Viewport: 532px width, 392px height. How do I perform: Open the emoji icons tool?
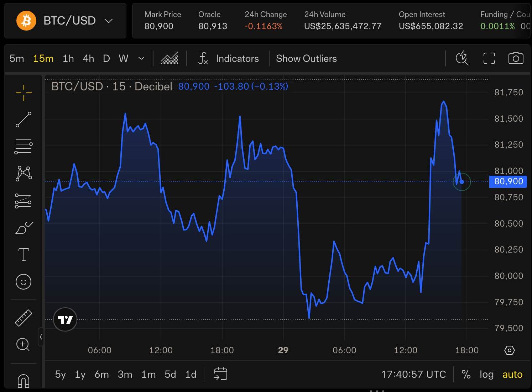click(24, 282)
